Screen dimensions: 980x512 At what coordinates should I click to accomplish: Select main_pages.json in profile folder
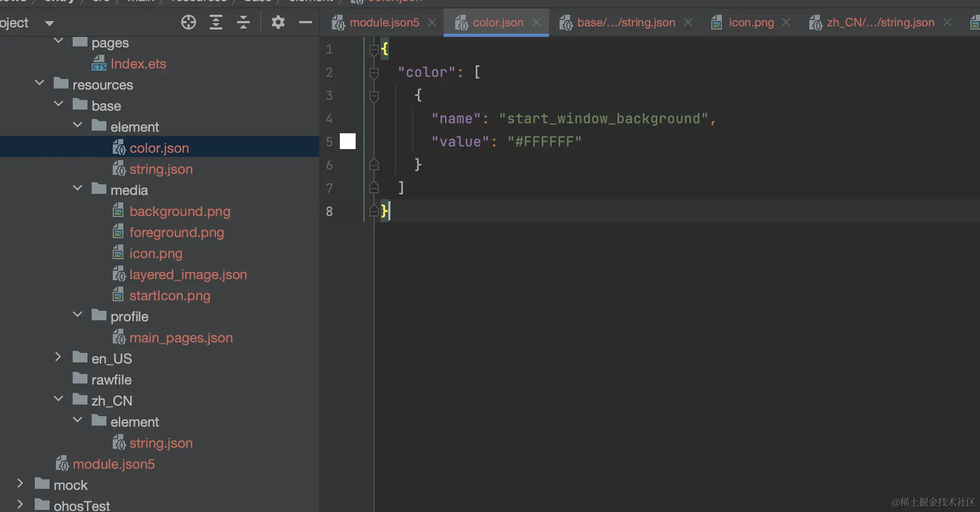[181, 338]
